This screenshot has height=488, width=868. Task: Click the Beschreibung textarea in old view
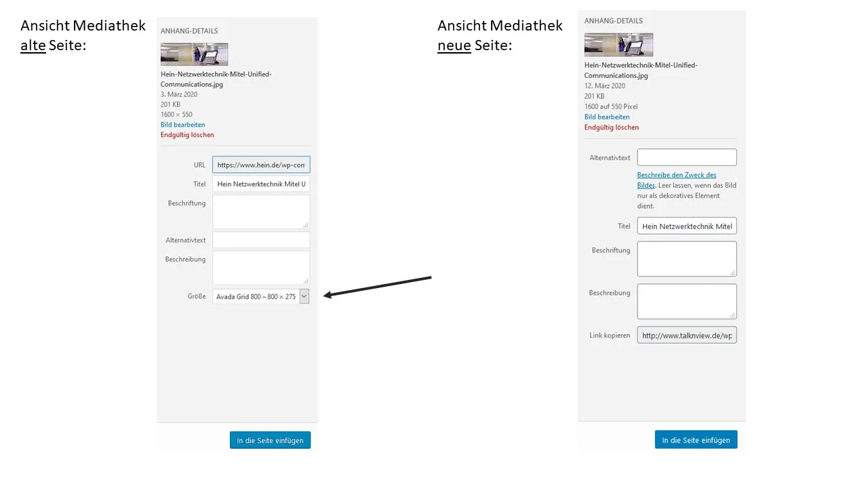pos(261,268)
